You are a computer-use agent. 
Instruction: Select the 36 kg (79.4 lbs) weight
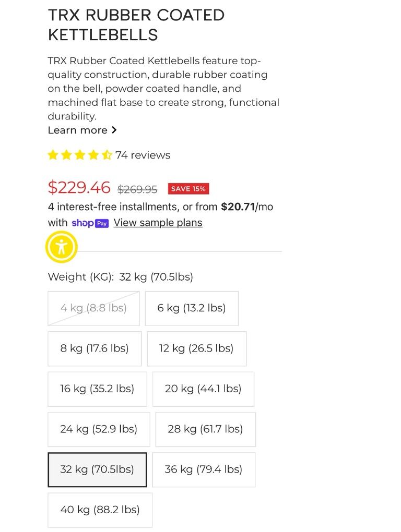(x=204, y=469)
